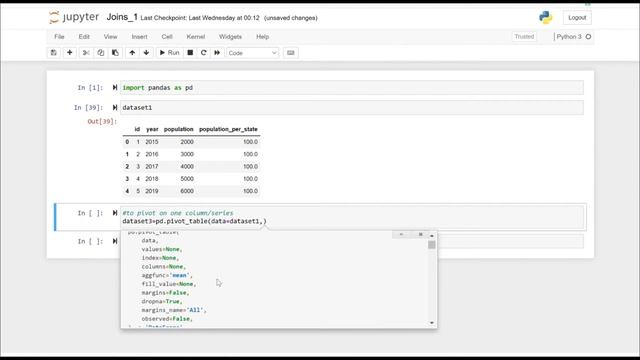This screenshot has height=360, width=640.
Task: Click the In [39] prompt
Action: coord(88,107)
